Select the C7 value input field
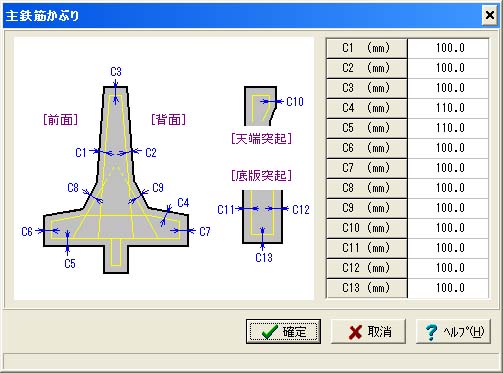Viewport: 503px width, 373px height. point(448,168)
